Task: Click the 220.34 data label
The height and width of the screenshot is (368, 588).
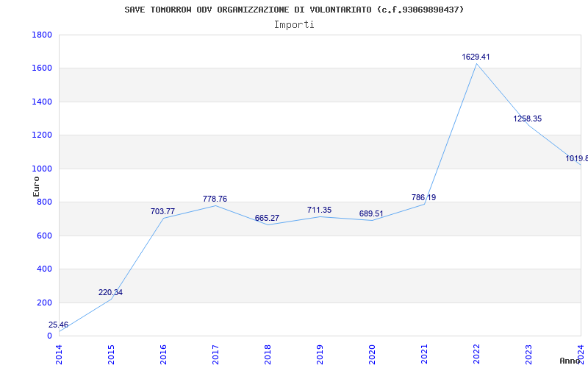Action: (111, 292)
